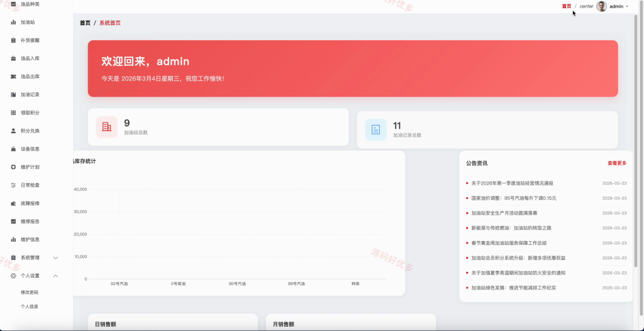The width and height of the screenshot is (644, 331).
Task: Click the red 首页 link in top header
Action: [x=567, y=6]
